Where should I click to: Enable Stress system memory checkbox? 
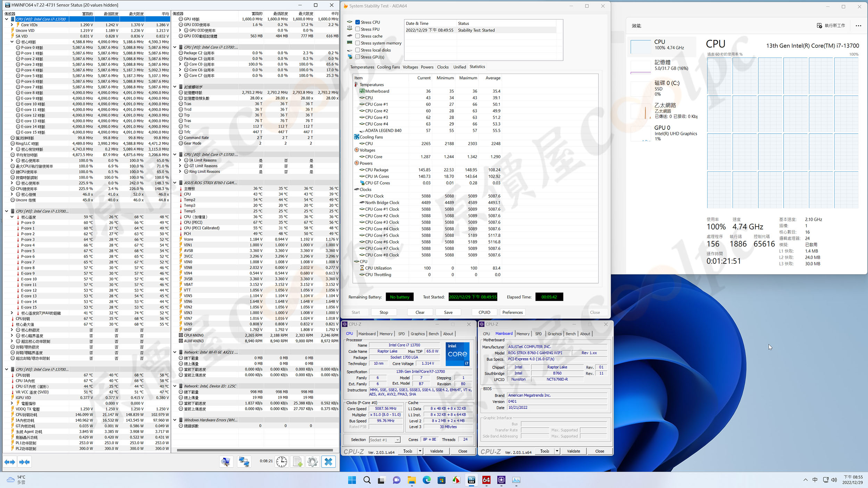tap(358, 43)
